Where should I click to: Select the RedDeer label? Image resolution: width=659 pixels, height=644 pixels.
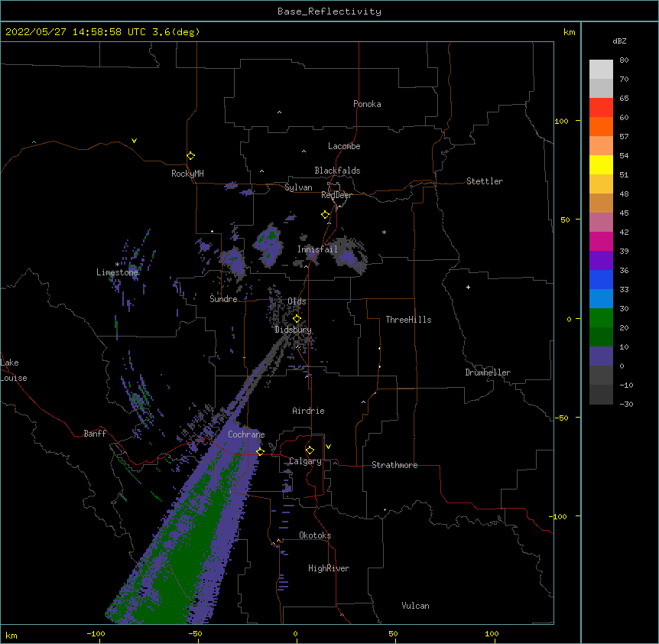coord(336,195)
